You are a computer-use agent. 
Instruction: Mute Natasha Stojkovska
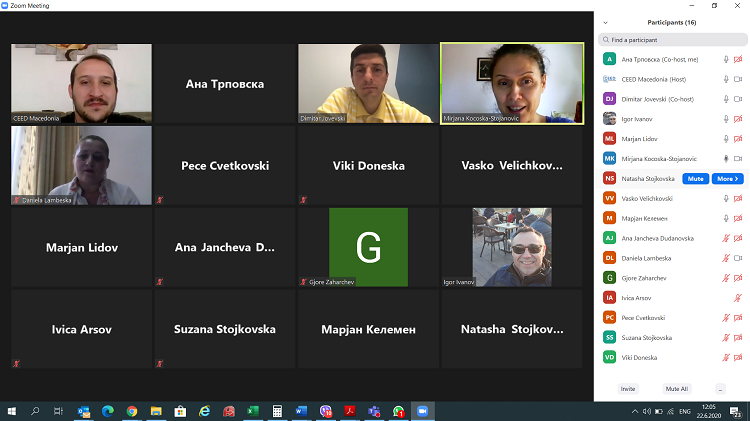696,179
